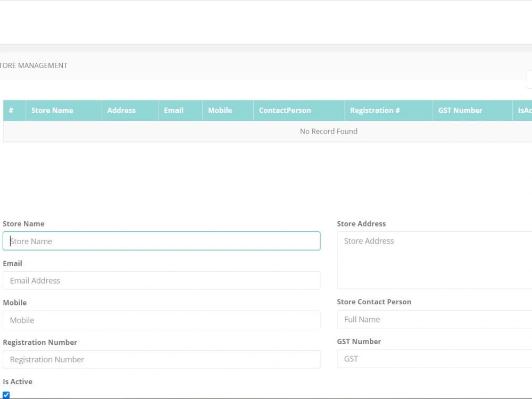
Task: Enable the Is Active checkbox
Action: [6, 394]
